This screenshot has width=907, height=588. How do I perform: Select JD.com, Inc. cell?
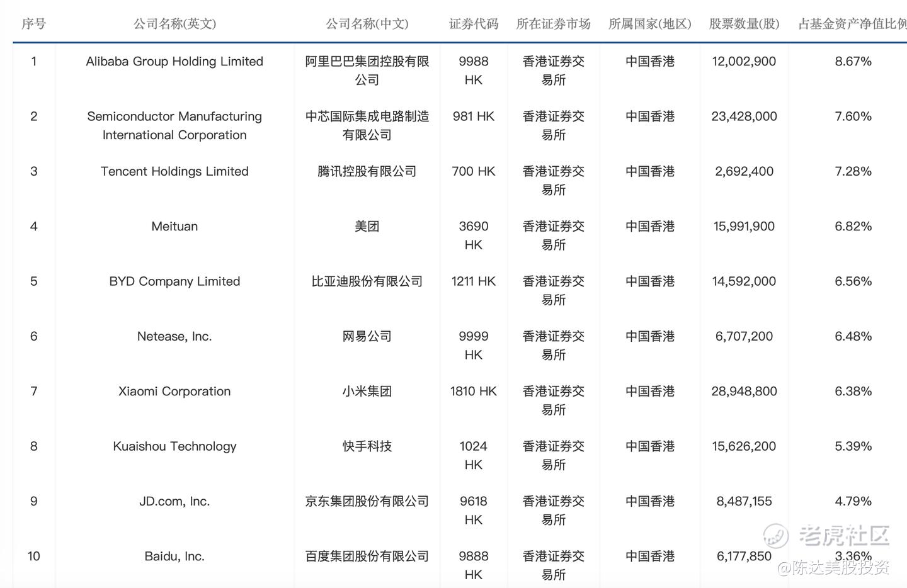tap(174, 501)
